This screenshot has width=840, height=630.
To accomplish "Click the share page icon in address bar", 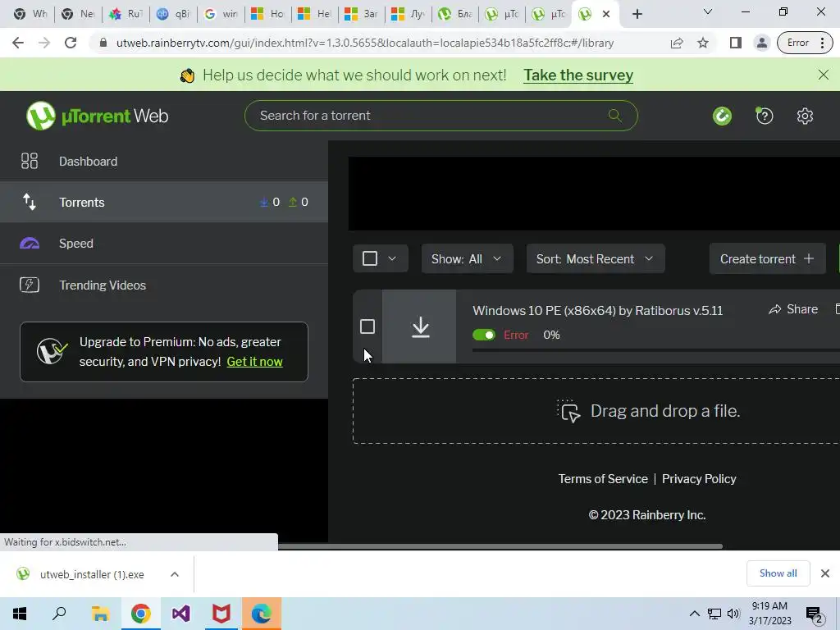I will coord(677,43).
